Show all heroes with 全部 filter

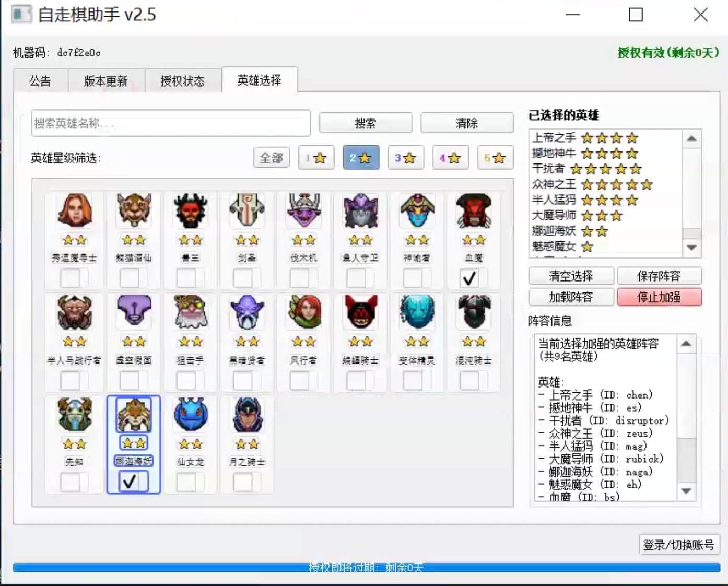coord(272,158)
